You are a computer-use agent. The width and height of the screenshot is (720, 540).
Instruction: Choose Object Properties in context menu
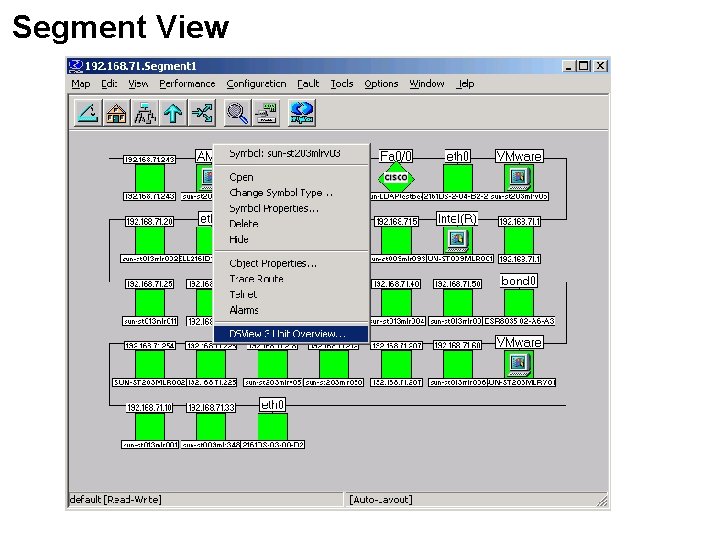pos(291,264)
